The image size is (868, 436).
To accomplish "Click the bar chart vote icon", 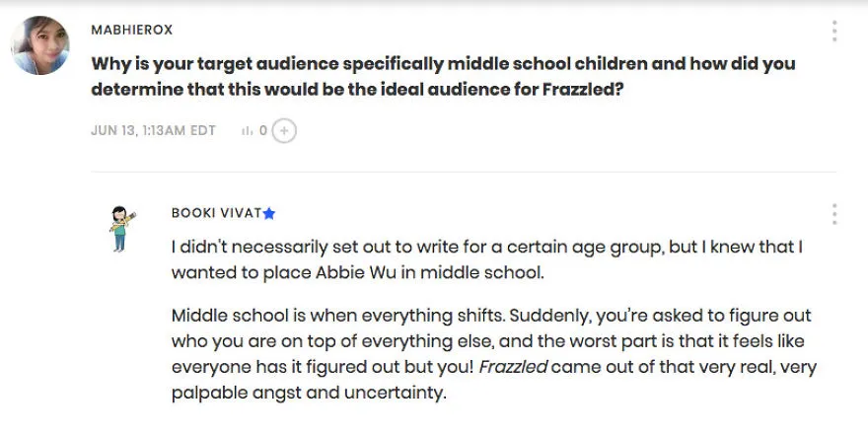I will pyautogui.click(x=247, y=130).
